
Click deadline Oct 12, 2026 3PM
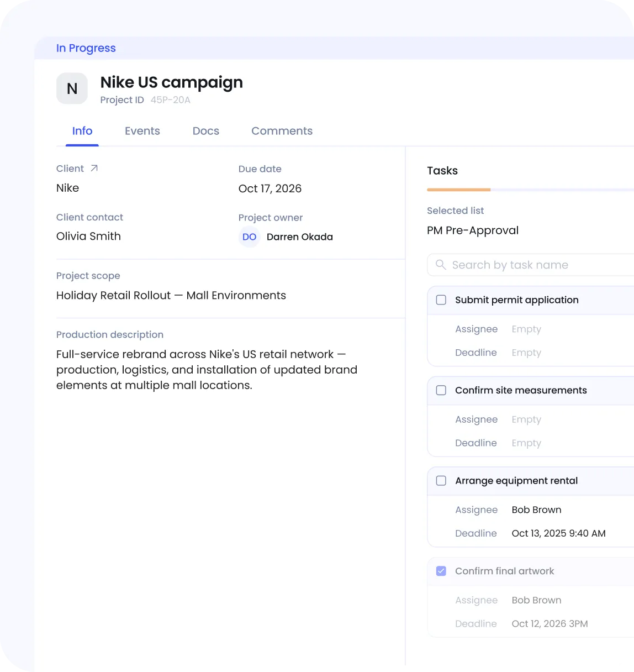tap(550, 624)
